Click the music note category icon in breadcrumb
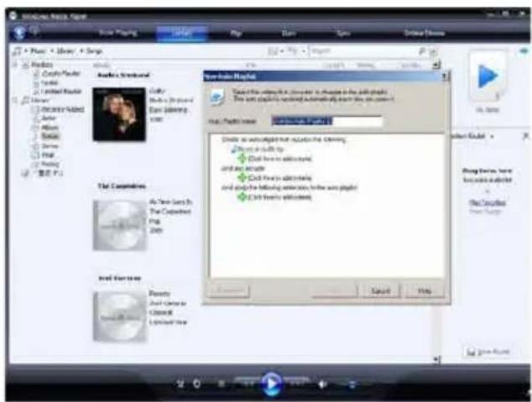532x402 pixels. point(17,51)
